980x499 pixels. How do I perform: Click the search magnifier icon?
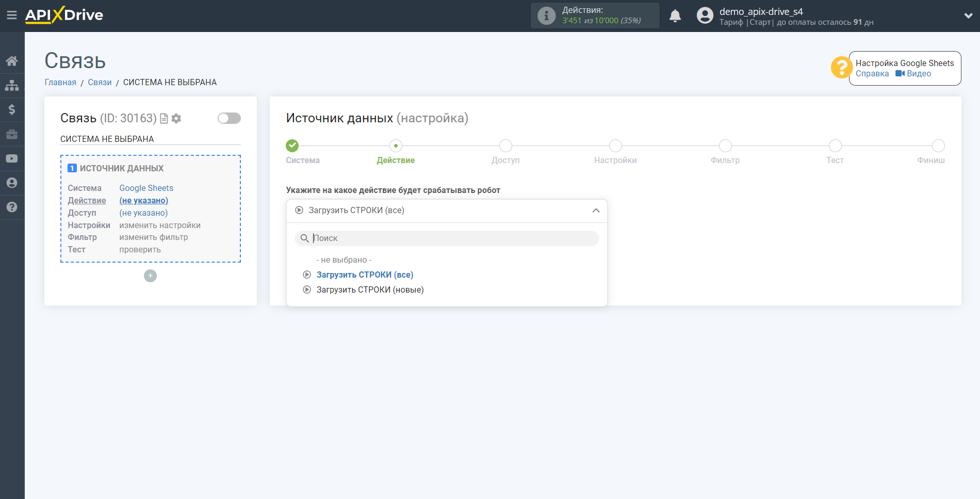coord(305,238)
